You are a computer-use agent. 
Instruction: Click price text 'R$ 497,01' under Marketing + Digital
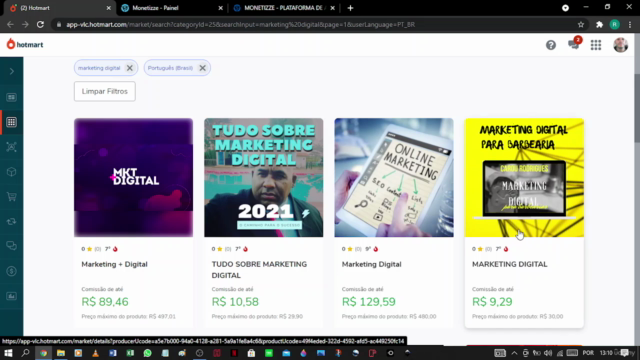point(162,316)
